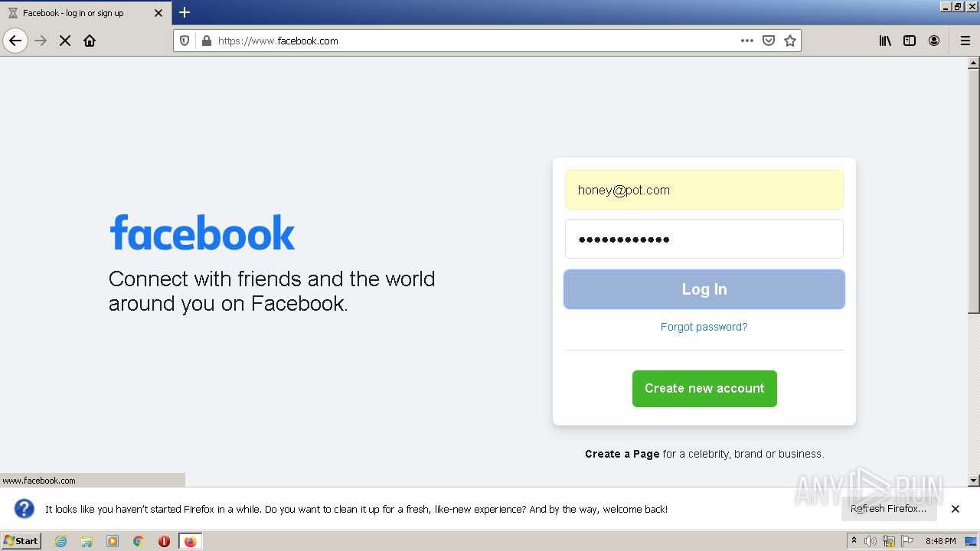Viewport: 980px width, 551px height.
Task: Stop loading the page
Action: pos(65,41)
